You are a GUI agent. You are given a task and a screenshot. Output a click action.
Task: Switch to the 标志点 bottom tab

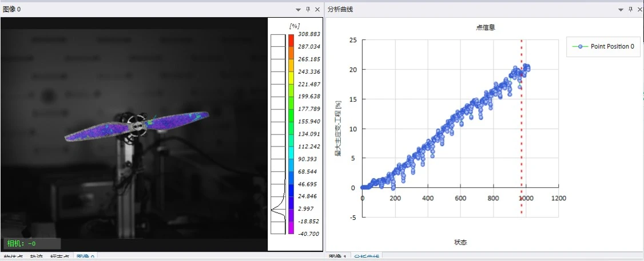tap(59, 258)
